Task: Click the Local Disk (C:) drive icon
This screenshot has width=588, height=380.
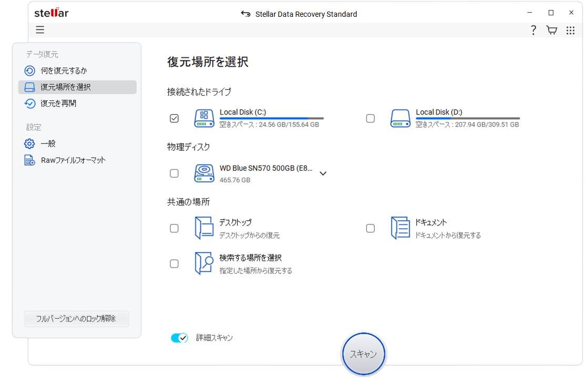Action: (x=204, y=118)
